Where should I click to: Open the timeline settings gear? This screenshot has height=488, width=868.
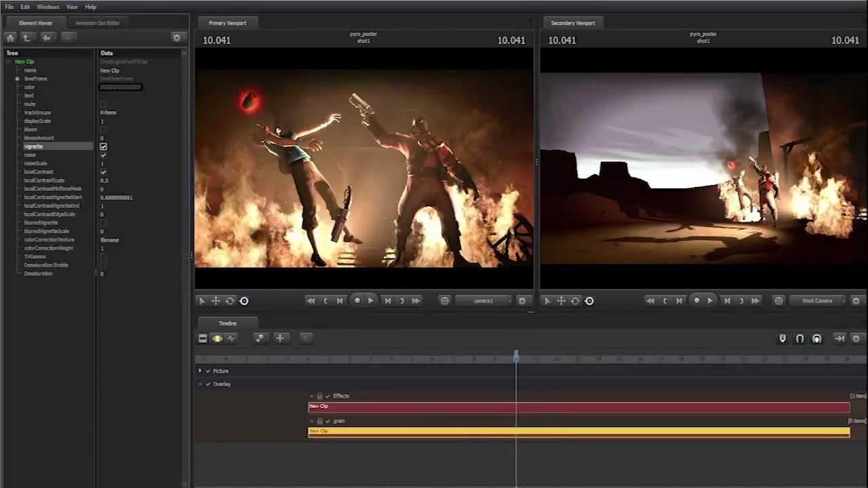click(856, 339)
